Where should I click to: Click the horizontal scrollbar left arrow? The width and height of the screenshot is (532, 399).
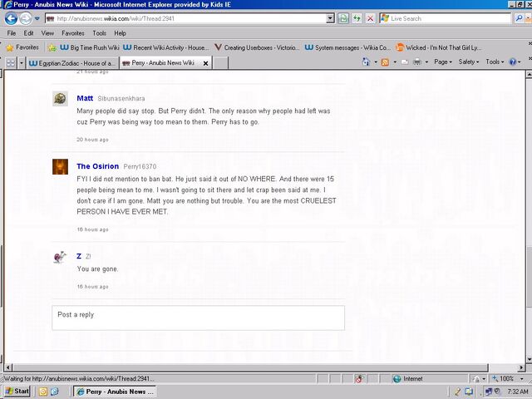click(7, 367)
